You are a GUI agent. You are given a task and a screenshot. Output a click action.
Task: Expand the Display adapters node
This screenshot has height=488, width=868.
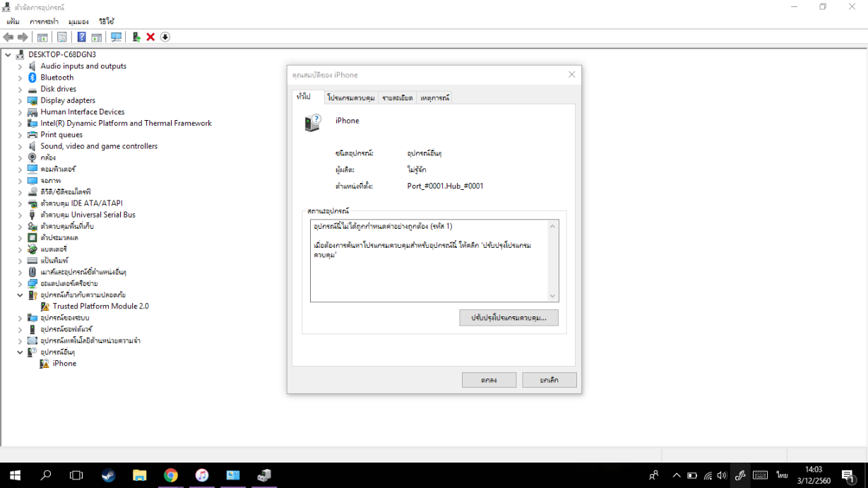20,100
